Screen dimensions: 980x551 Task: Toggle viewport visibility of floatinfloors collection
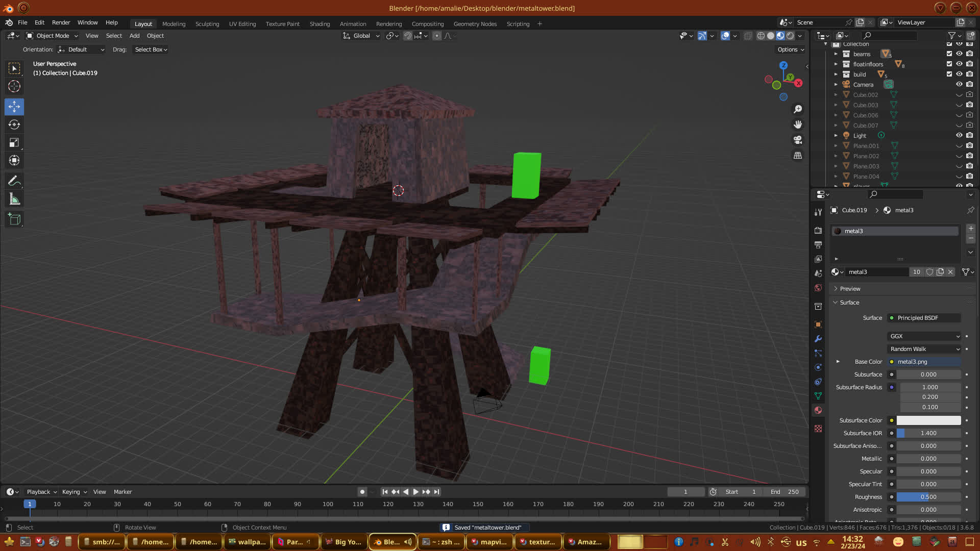959,64
